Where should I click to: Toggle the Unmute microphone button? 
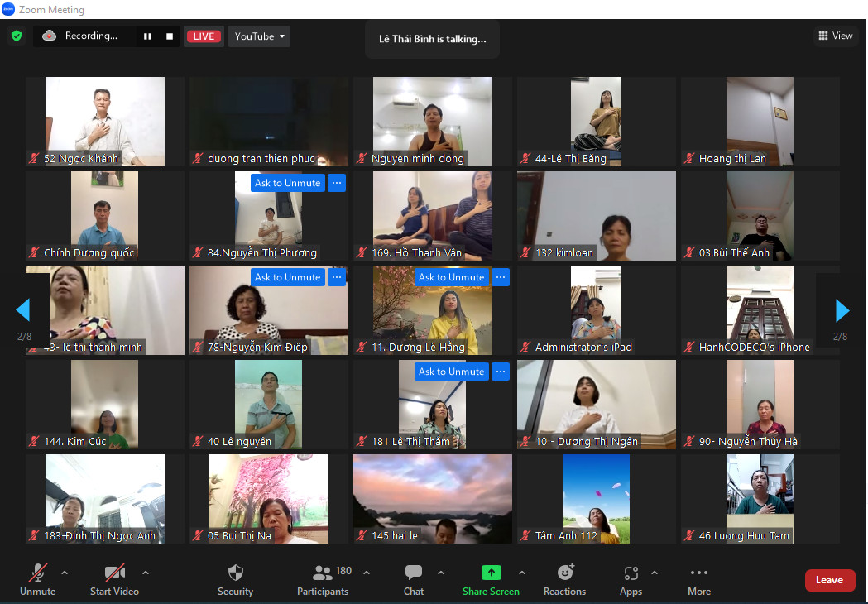point(37,580)
